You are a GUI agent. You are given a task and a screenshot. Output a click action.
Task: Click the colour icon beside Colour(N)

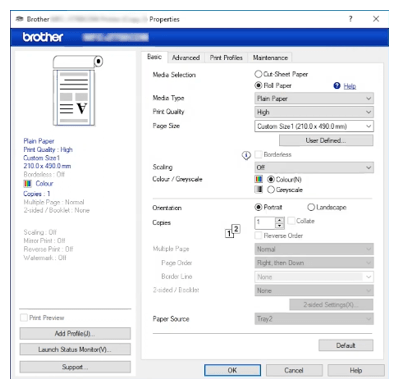coord(259,179)
